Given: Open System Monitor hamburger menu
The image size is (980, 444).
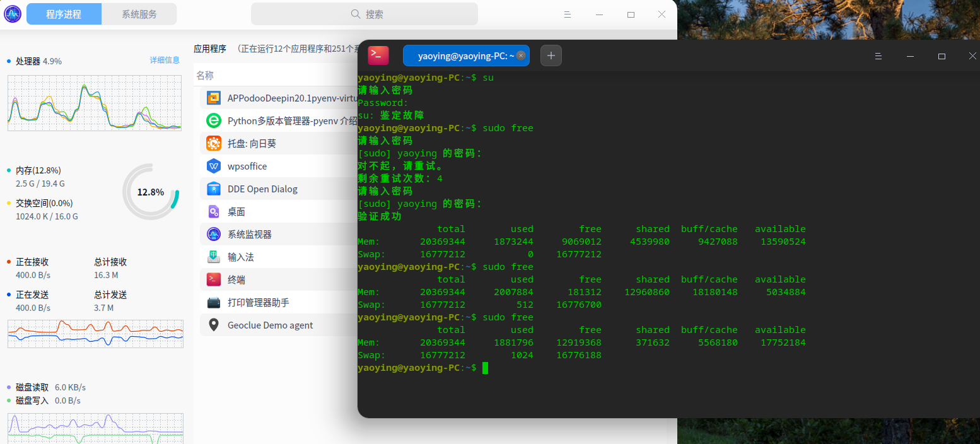Looking at the screenshot, I should 568,14.
